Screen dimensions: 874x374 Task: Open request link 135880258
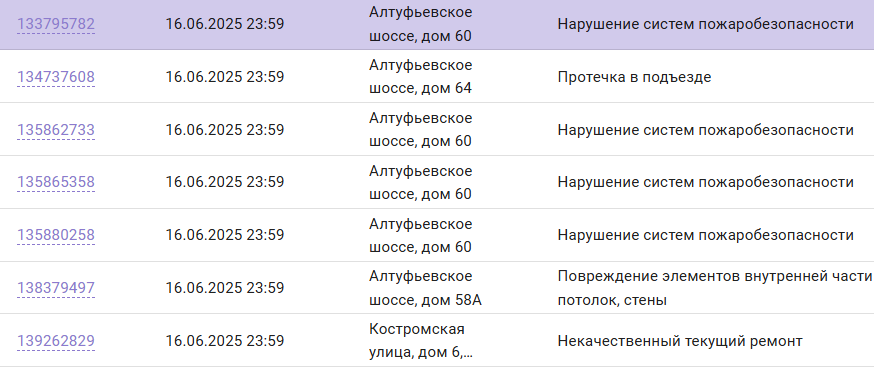(56, 235)
